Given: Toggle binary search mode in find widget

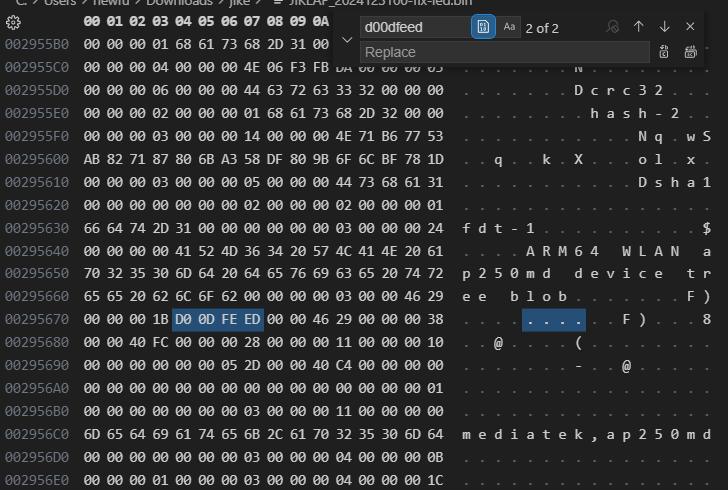Looking at the screenshot, I should (483, 27).
